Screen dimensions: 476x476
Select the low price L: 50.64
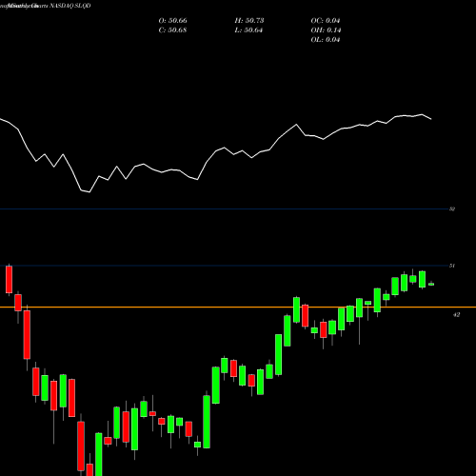248,30
